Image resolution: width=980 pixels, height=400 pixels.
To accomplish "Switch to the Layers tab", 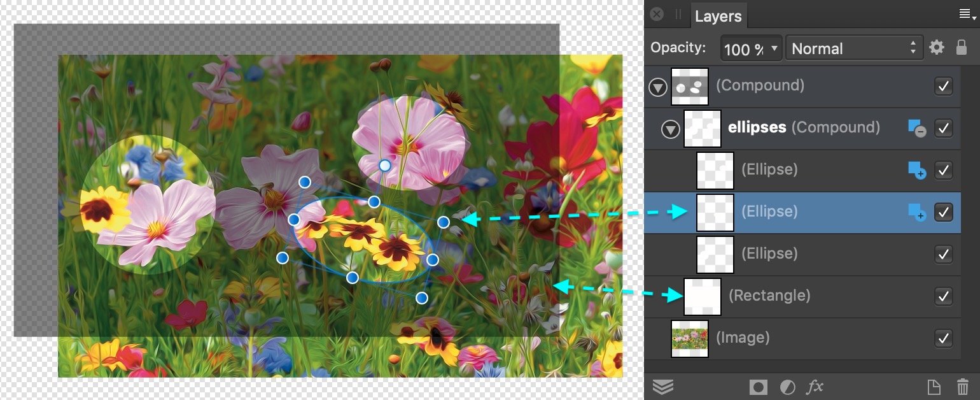I will (718, 17).
